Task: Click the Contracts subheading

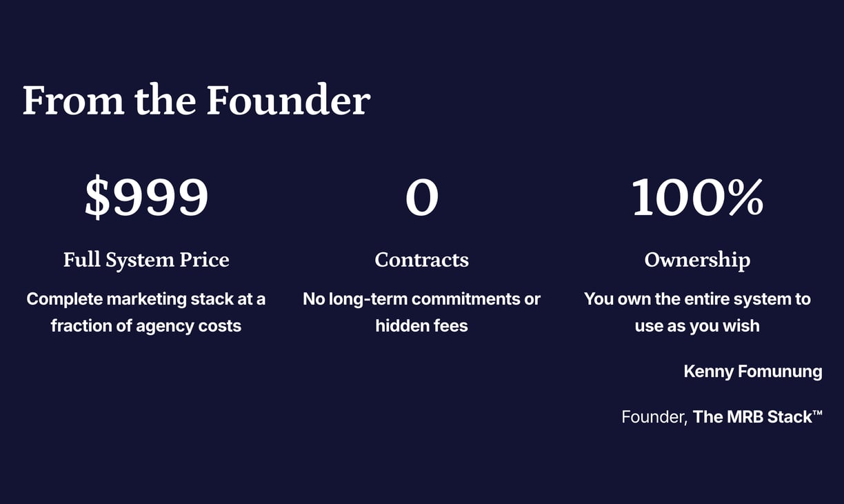Action: (422, 260)
